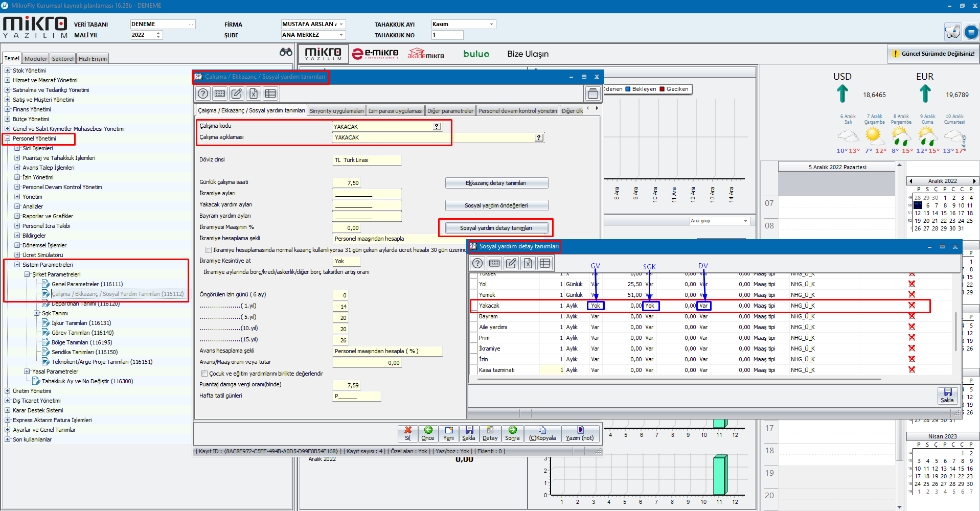Click Sosyal yardım detay tanımları button
Image resolution: width=980 pixels, height=511 pixels.
[496, 228]
